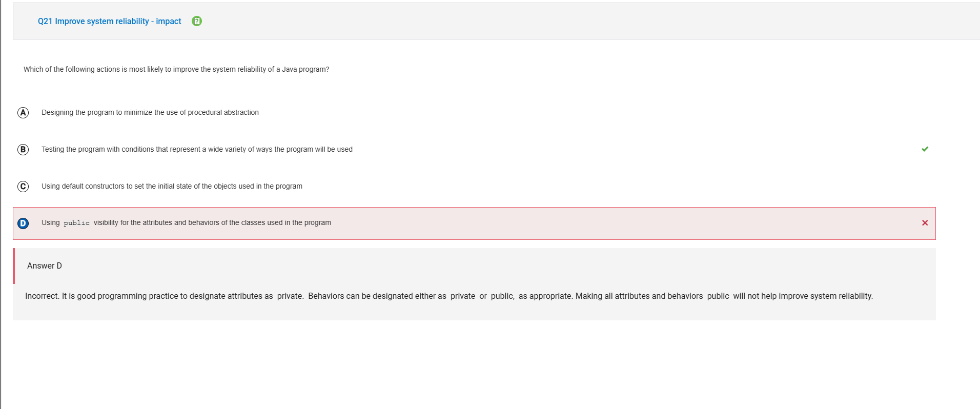Select answer choice B about testing conditions
This screenshot has width=980, height=409.
(197, 149)
